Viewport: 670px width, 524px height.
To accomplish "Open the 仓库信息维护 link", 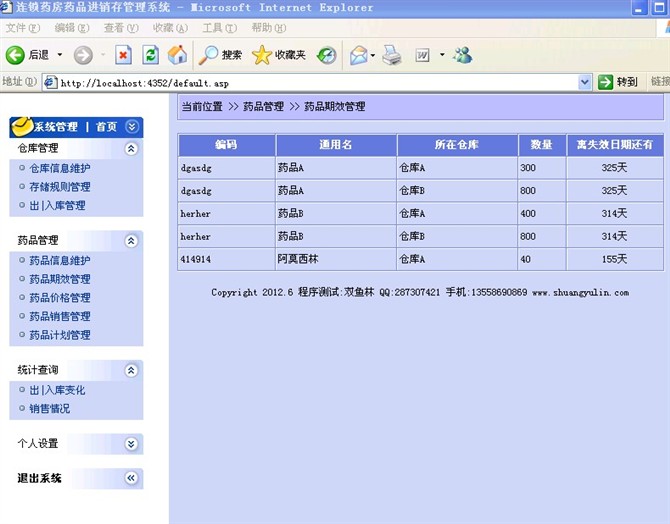I will point(60,168).
